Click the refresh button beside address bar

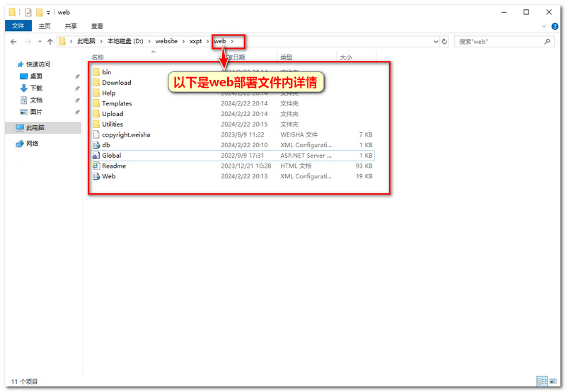(444, 42)
